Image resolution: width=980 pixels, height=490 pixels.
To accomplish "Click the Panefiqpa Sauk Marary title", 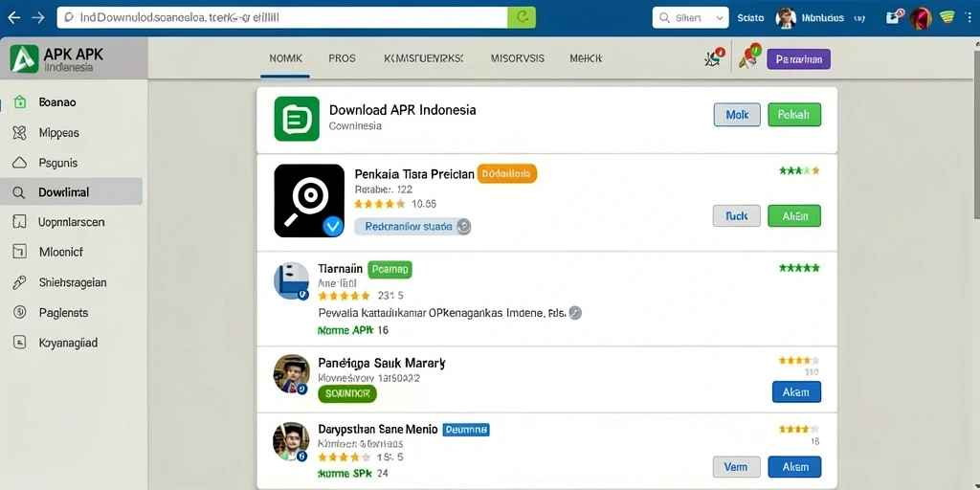I will pos(382,363).
